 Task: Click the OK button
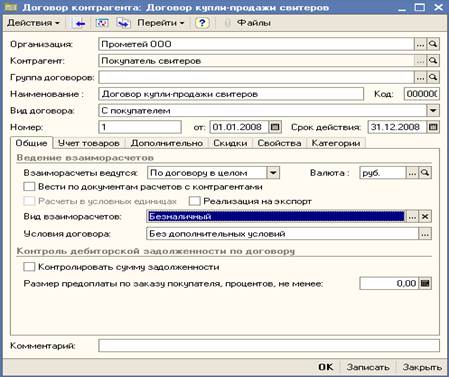tap(325, 367)
